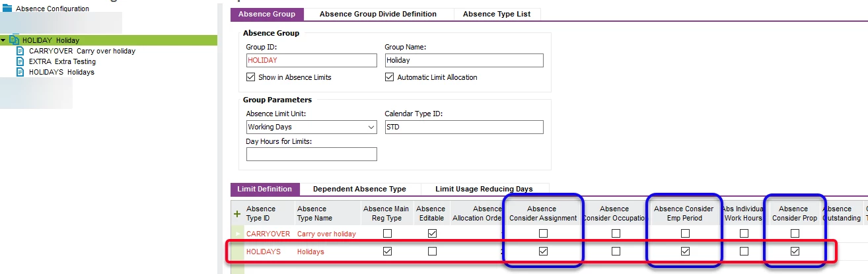The width and height of the screenshot is (868, 274).
Task: Click the CARRYOVER document icon in tree
Action: coord(20,51)
